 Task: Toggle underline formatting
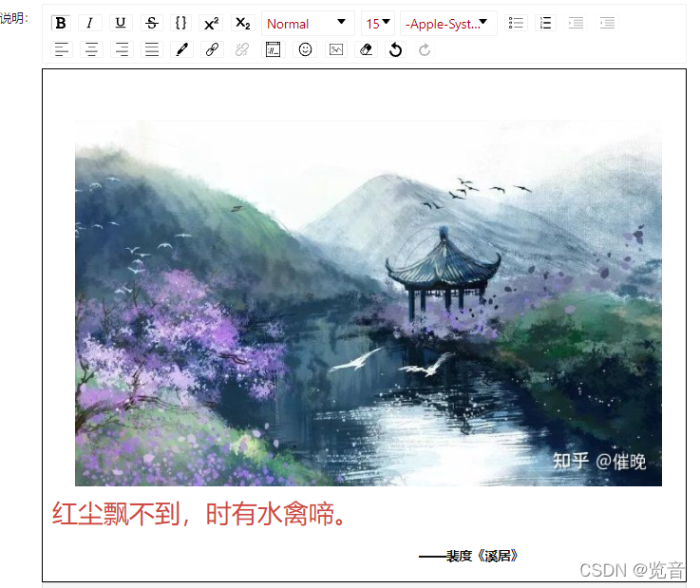tap(121, 23)
